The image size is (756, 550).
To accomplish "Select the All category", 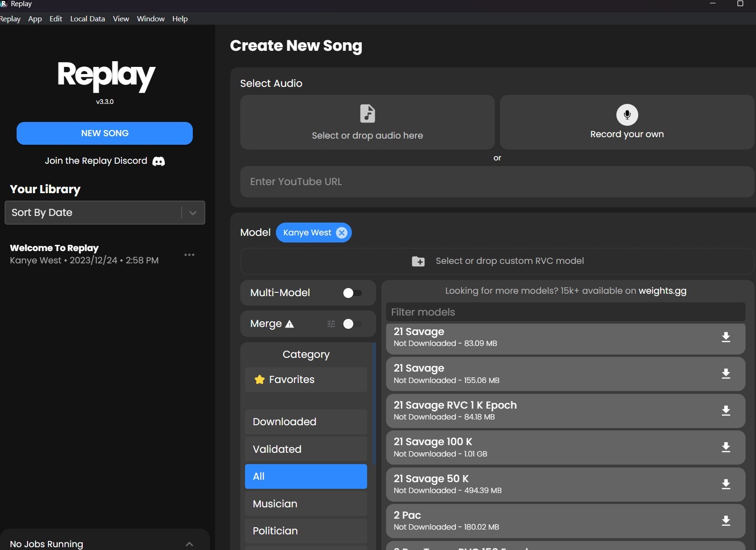I will (x=306, y=476).
